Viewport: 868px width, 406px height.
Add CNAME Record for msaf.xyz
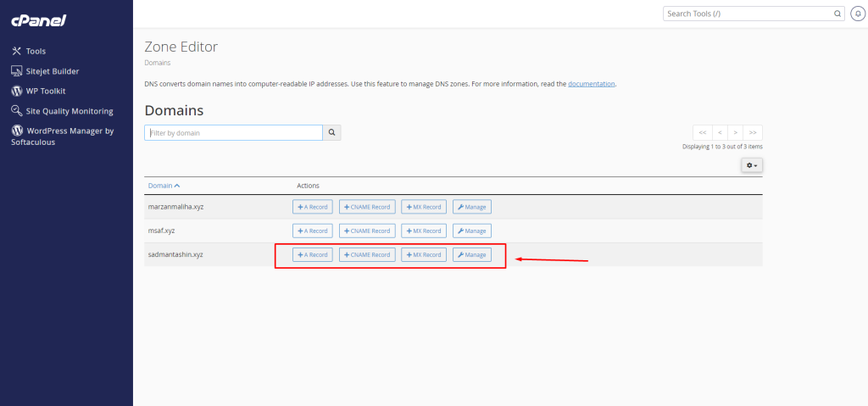[x=367, y=231]
